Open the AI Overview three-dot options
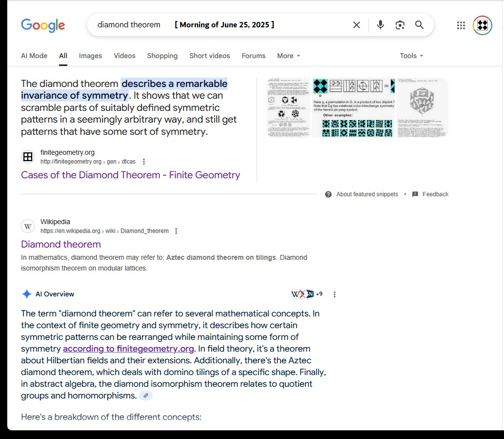Screen dimensions: 504x439 (335, 294)
